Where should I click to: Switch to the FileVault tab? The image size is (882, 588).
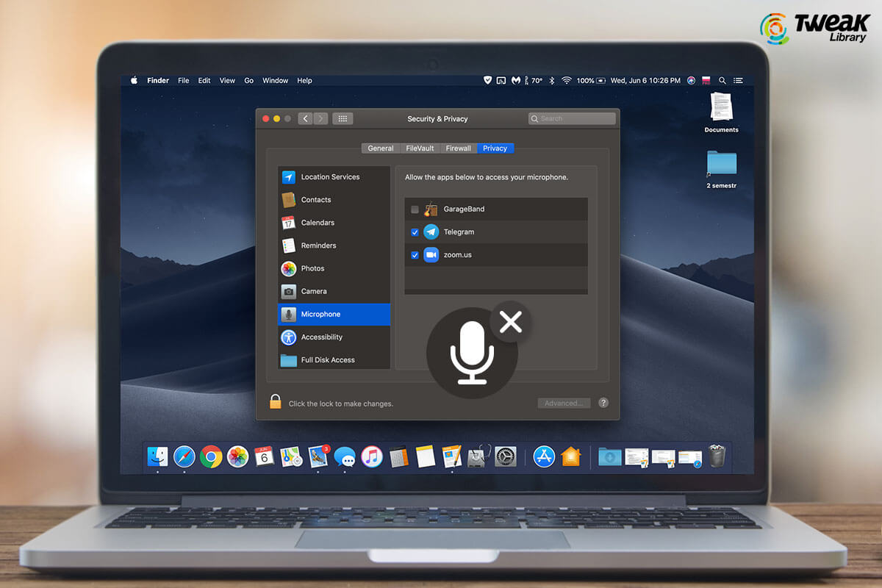click(x=419, y=148)
